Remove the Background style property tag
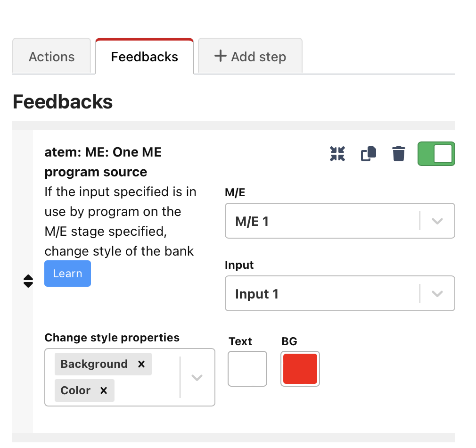Screen dimensions: 476x448 [x=141, y=364]
